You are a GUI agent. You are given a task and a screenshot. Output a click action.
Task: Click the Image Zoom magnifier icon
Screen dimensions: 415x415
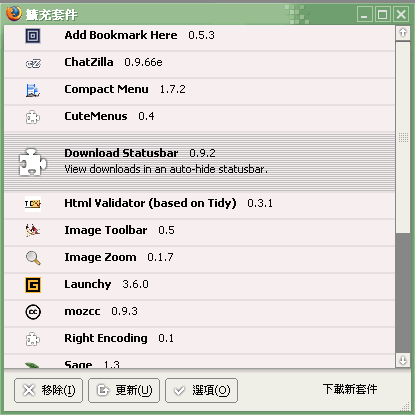click(33, 258)
